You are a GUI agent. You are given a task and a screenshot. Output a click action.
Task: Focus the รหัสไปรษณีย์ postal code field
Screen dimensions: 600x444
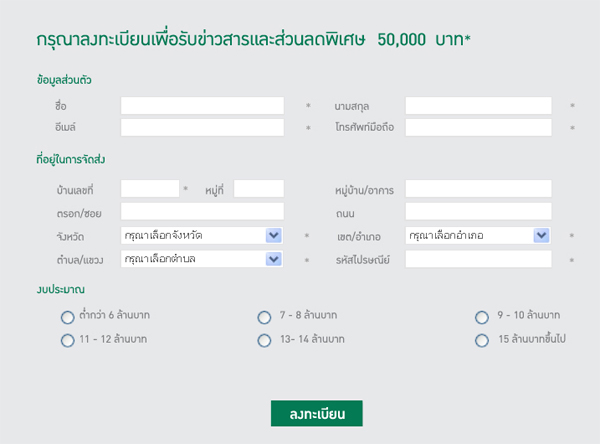click(x=478, y=259)
